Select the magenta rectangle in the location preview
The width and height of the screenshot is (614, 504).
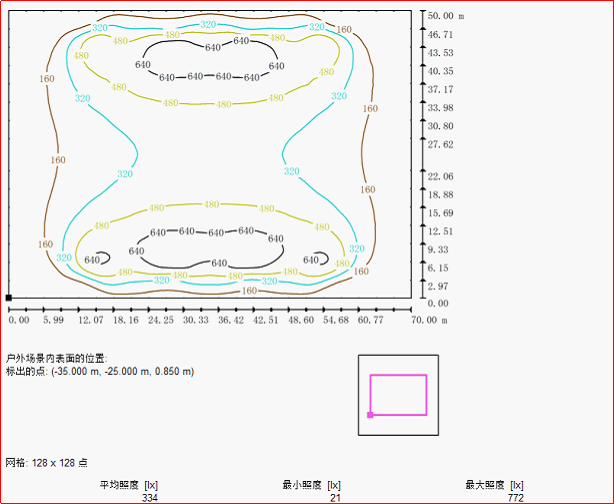[399, 376]
